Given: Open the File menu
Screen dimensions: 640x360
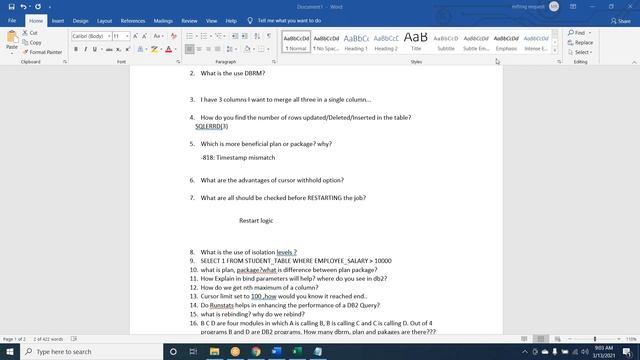Looking at the screenshot, I should pos(12,20).
